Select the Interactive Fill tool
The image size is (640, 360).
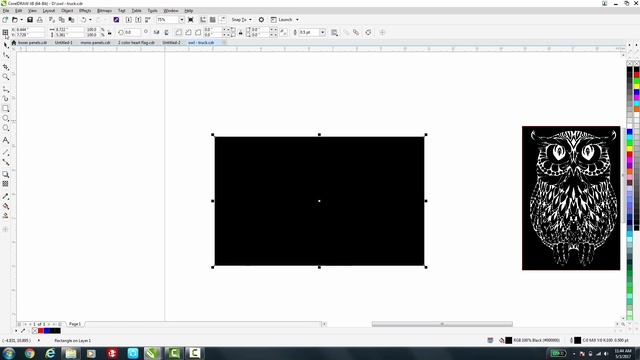[6, 206]
